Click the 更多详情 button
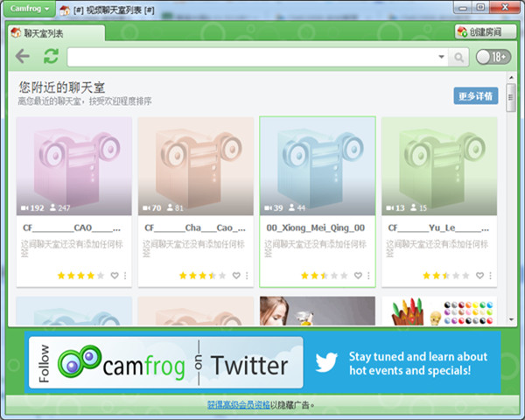525x420 pixels. point(475,96)
